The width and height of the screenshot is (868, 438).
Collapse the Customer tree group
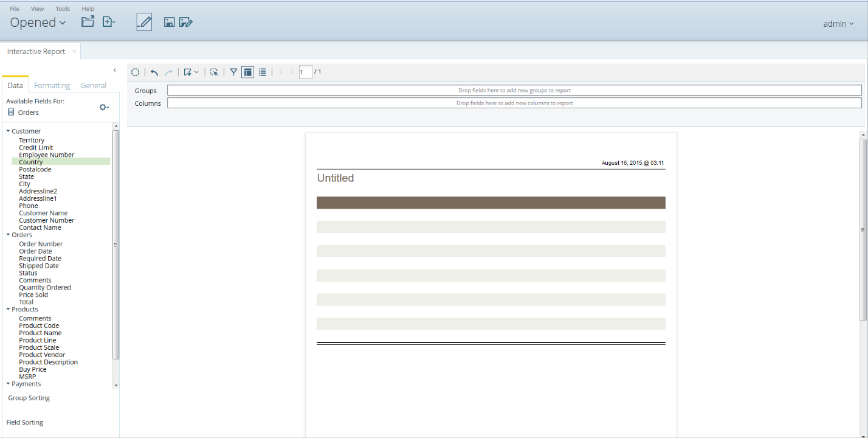(9, 131)
